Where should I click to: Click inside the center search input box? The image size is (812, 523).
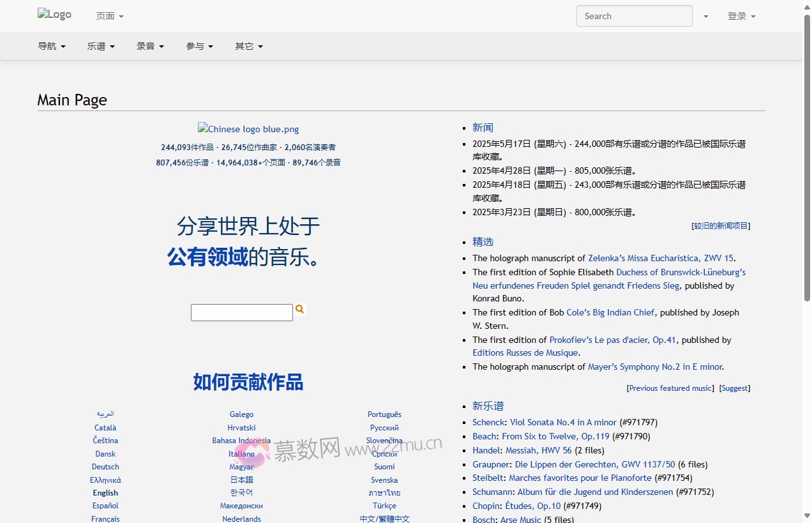(x=242, y=312)
